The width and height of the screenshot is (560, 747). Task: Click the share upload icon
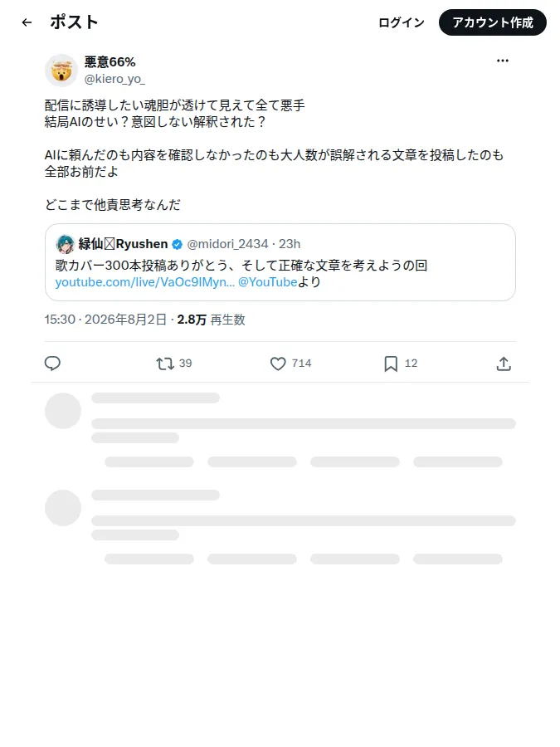coord(504,364)
